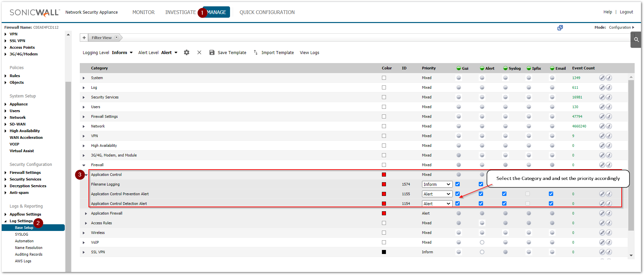Toggle Syslog checkbox for Detection Alert row
Screen dimensions: 644x275
[504, 203]
